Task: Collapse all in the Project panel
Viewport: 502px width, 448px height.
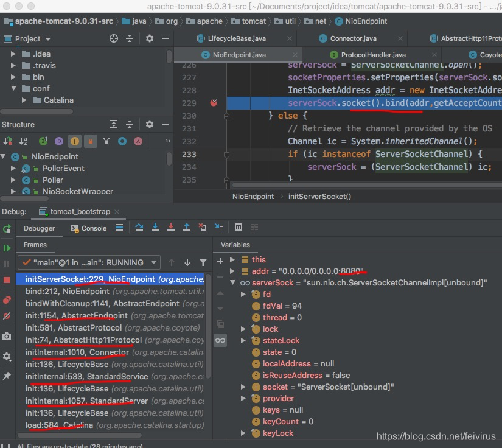Action: pyautogui.click(x=130, y=39)
